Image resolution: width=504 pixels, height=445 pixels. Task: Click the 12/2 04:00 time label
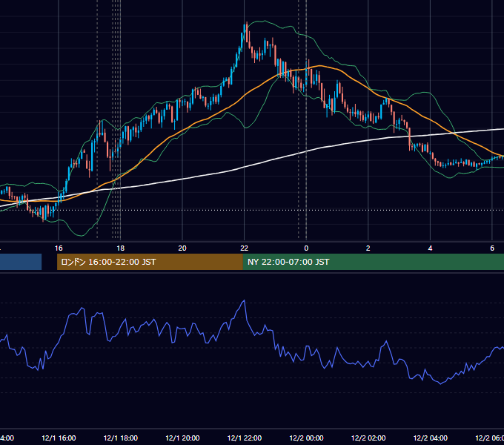pyautogui.click(x=431, y=438)
